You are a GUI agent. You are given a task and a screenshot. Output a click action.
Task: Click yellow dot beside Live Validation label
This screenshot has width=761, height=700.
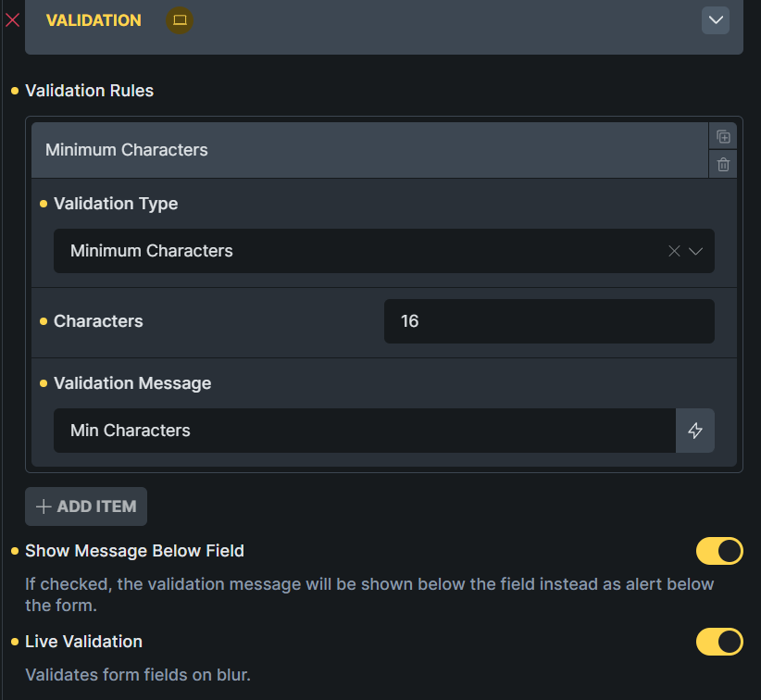tap(15, 642)
